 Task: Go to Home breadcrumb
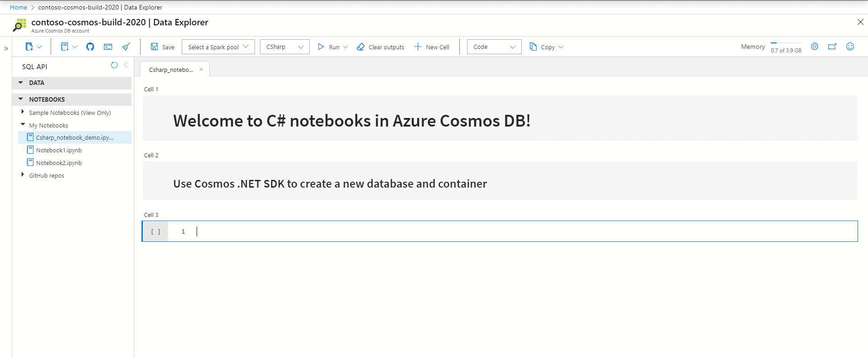point(19,7)
